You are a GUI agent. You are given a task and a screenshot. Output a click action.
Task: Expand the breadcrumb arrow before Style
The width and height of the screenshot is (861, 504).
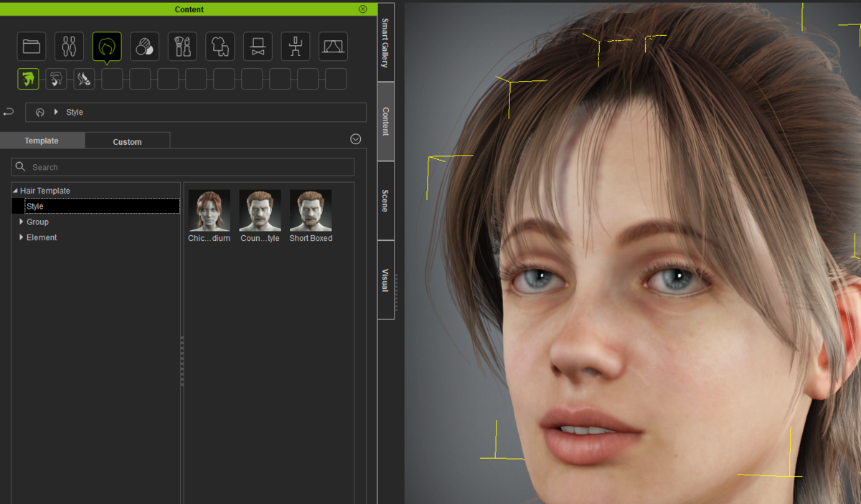pyautogui.click(x=56, y=112)
